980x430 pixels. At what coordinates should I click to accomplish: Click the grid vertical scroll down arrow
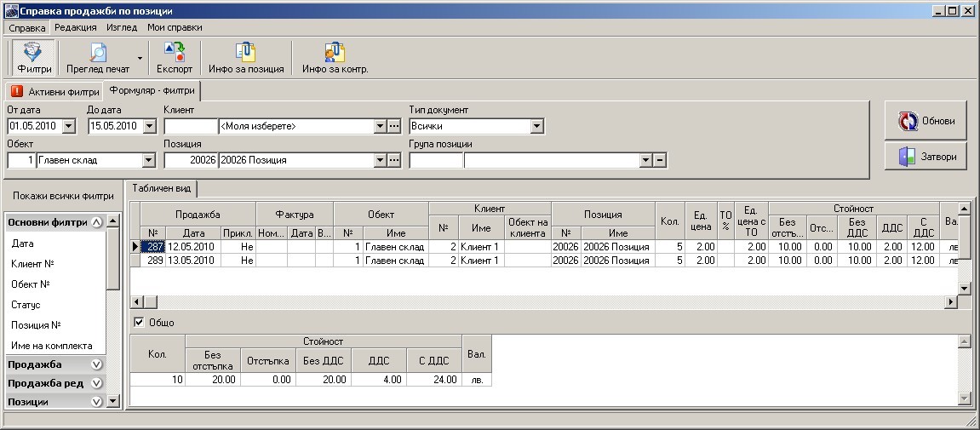tap(964, 288)
